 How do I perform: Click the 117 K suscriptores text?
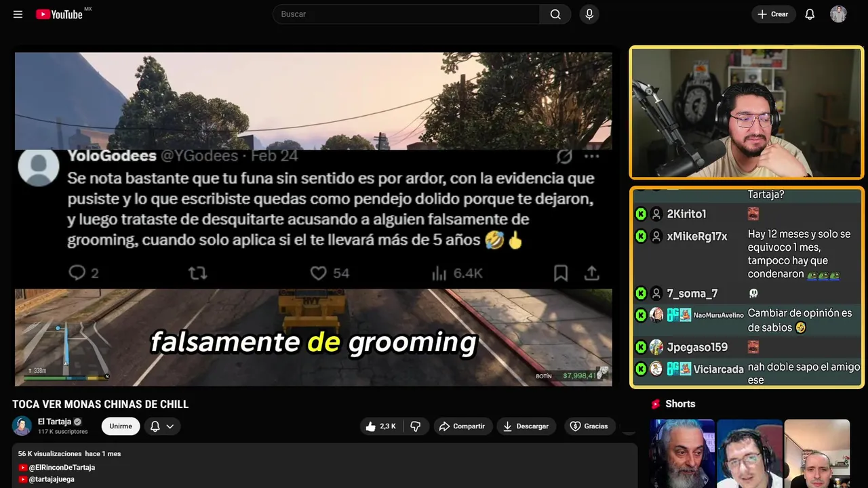click(x=63, y=432)
